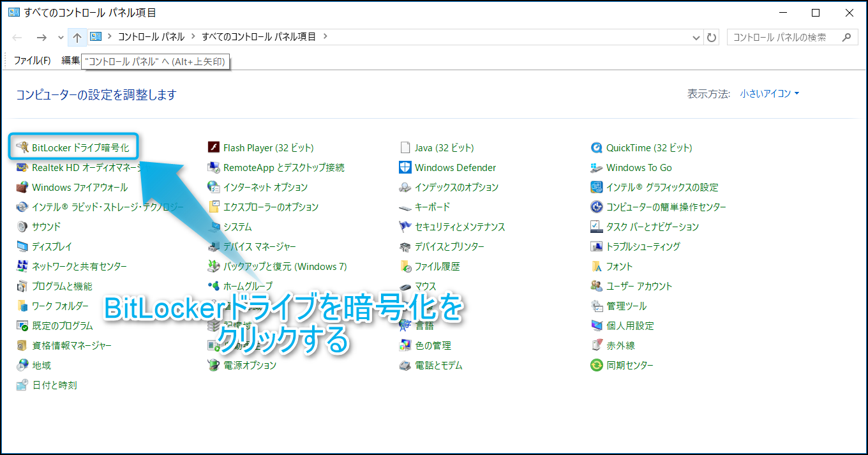Click the refresh button beside address bar
This screenshot has width=868, height=455.
(712, 38)
